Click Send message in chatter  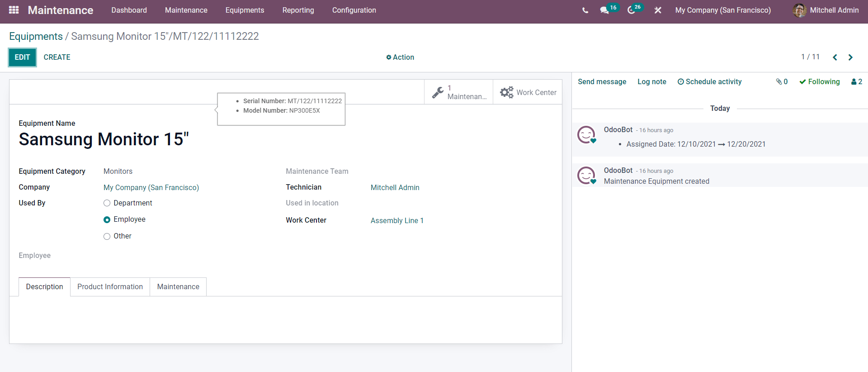click(602, 82)
